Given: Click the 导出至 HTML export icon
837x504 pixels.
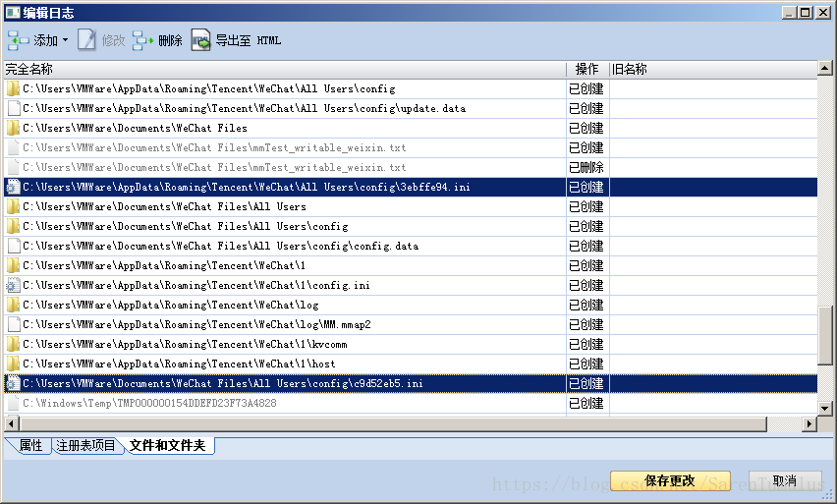Looking at the screenshot, I should [200, 40].
